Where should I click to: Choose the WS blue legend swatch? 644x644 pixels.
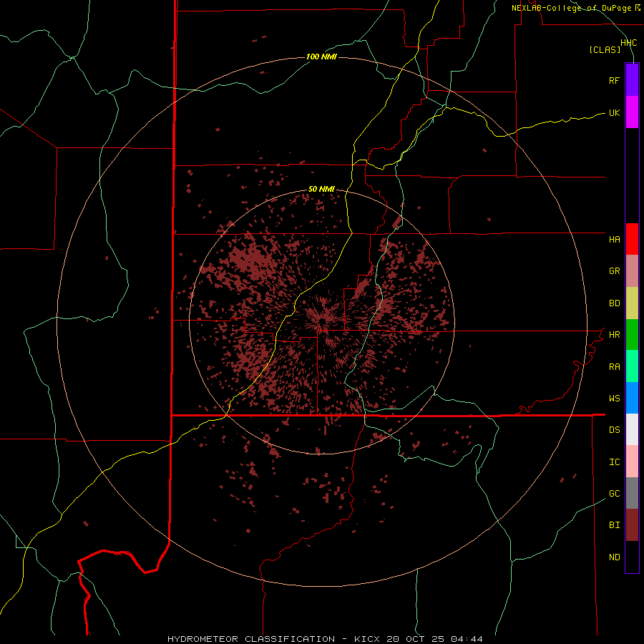632,398
